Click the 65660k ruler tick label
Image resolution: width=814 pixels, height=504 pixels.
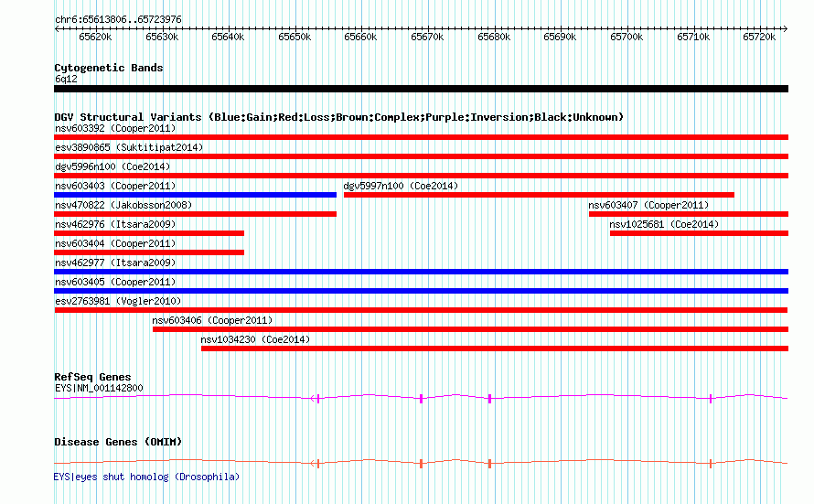coord(360,37)
